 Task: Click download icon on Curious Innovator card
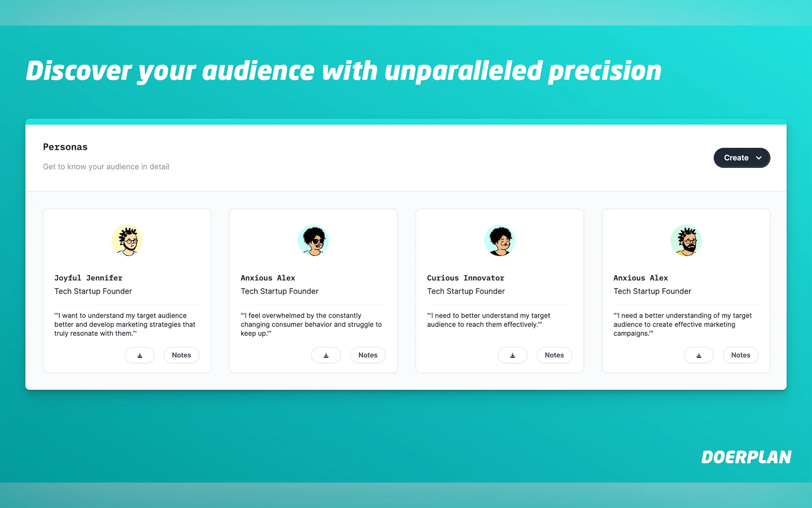(x=512, y=355)
